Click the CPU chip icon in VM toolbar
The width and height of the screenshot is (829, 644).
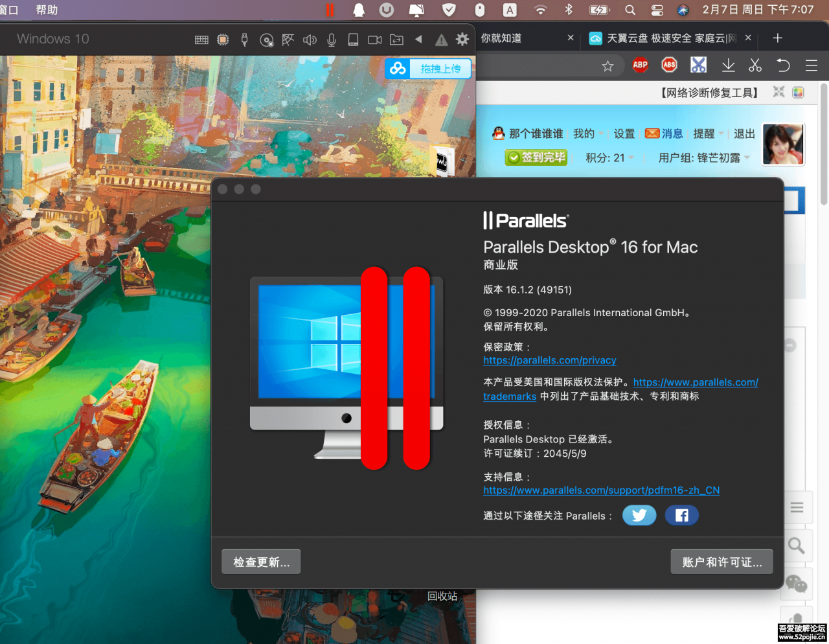223,40
